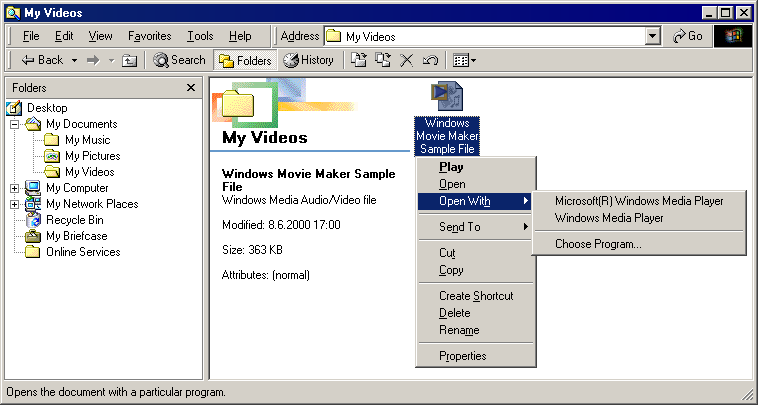Choose Play from the context menu
The image size is (758, 405).
point(476,167)
